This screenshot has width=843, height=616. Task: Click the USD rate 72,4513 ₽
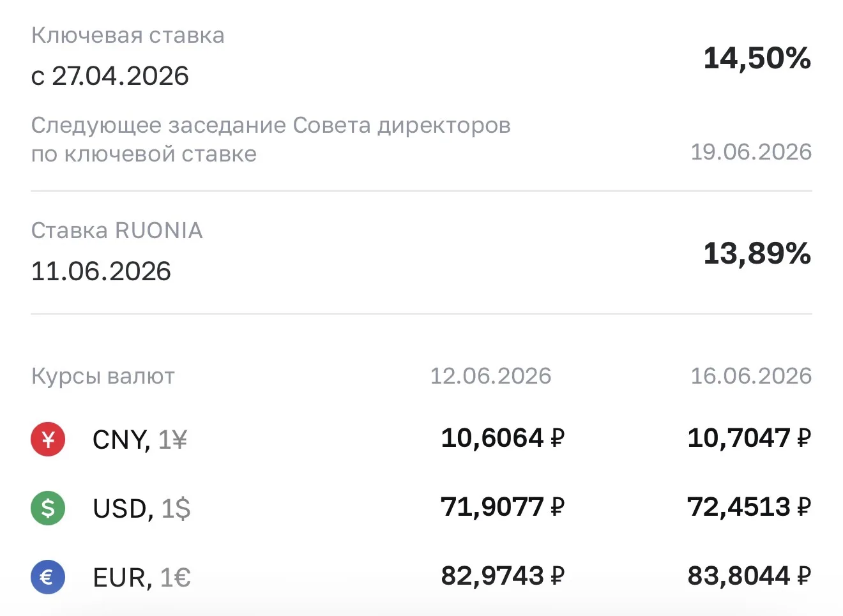coord(749,507)
